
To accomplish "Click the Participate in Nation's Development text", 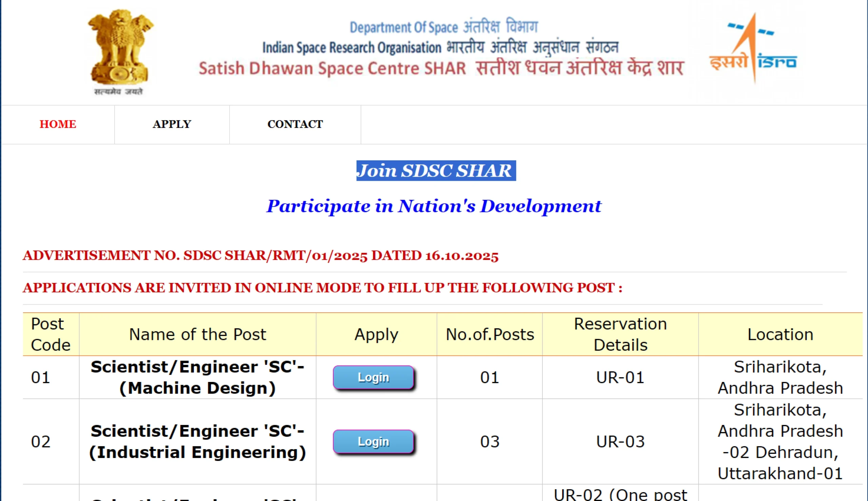I will pos(434,206).
